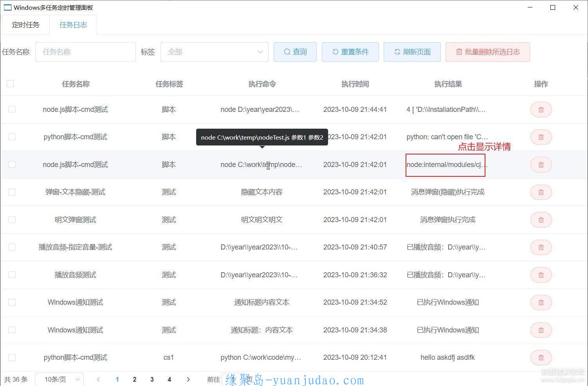The image size is (588, 386).
Task: Remove the 明文弹窗测试 log via trash icon
Action: [x=541, y=220]
